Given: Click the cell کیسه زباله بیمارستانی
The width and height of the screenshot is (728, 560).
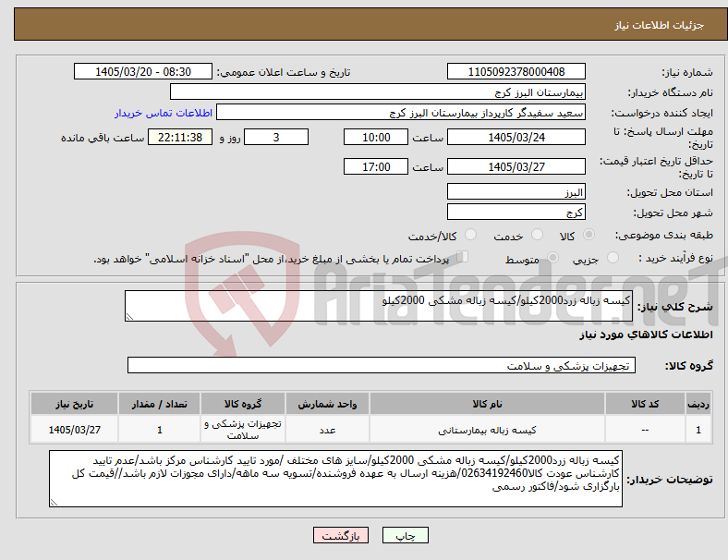Looking at the screenshot, I should click(487, 430).
